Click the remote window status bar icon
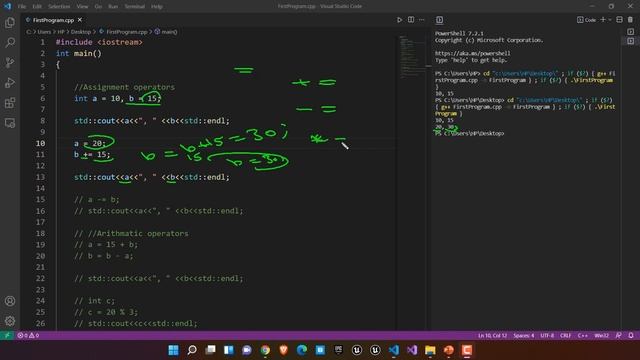The image size is (640, 360). [7, 336]
